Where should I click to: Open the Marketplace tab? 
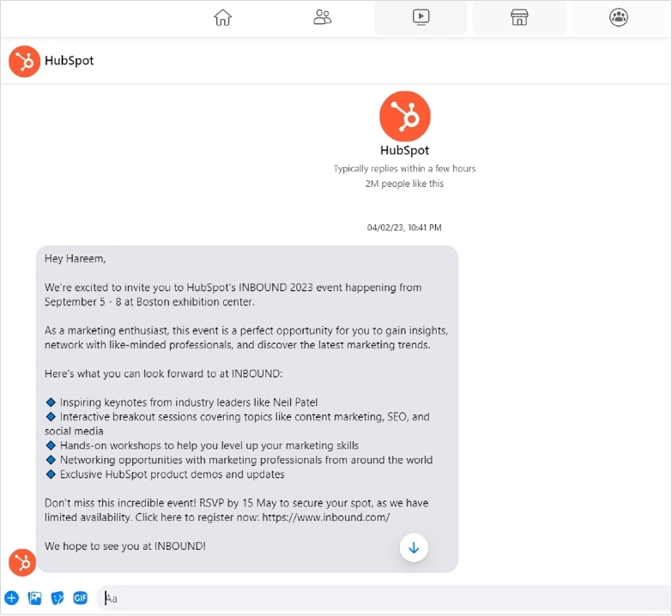(519, 17)
